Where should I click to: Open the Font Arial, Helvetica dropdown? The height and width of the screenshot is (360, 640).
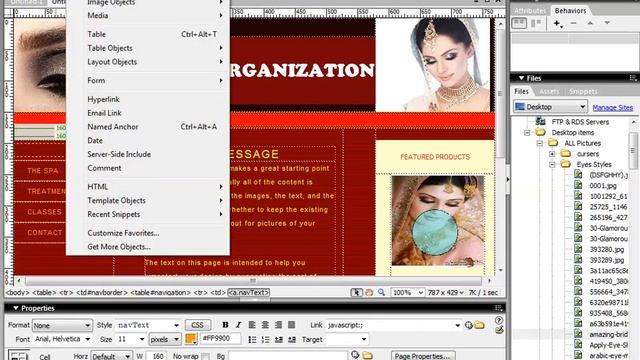[62, 339]
